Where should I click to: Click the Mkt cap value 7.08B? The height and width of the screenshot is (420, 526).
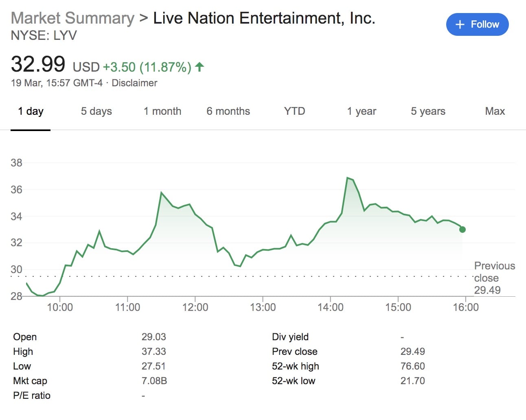(x=154, y=381)
